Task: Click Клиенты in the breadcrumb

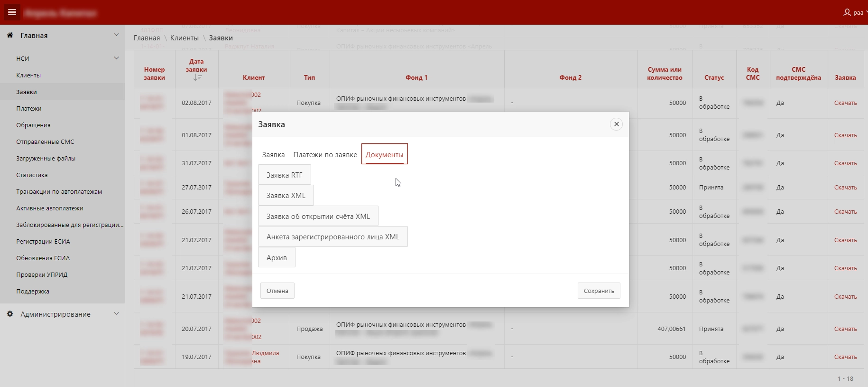Action: coord(185,38)
